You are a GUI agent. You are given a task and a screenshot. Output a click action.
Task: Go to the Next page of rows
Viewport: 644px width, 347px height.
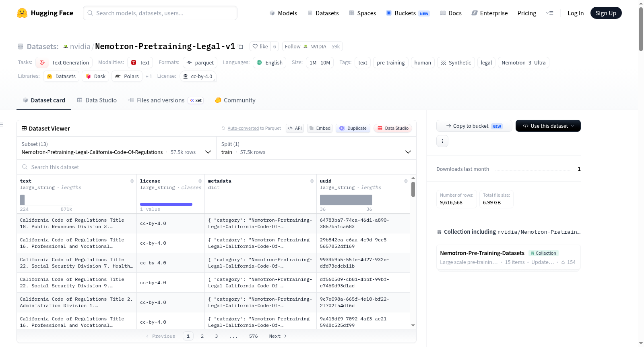click(x=278, y=336)
